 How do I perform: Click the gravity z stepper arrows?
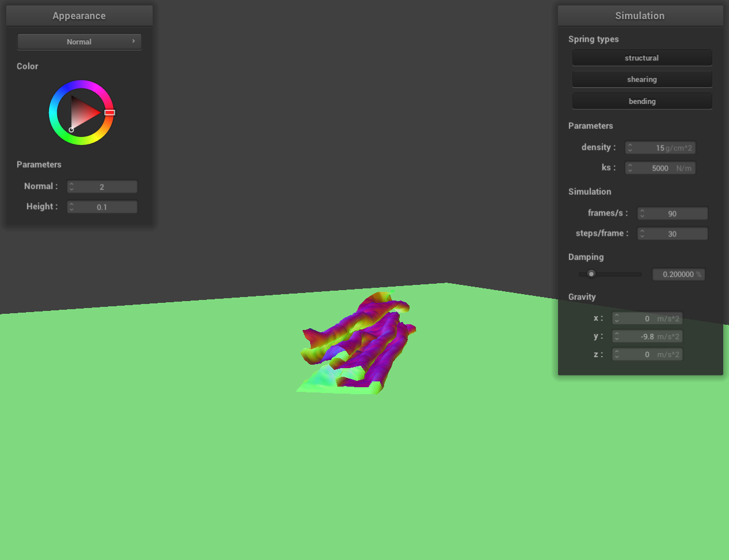[617, 354]
